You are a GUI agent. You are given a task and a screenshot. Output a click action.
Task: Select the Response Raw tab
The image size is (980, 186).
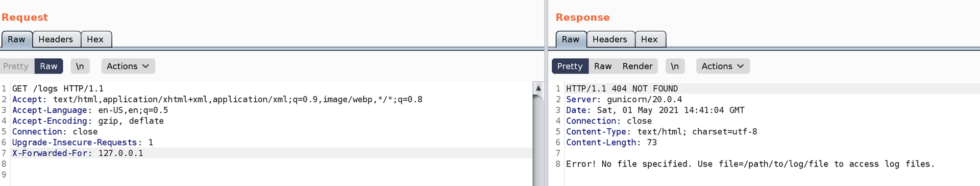point(571,39)
